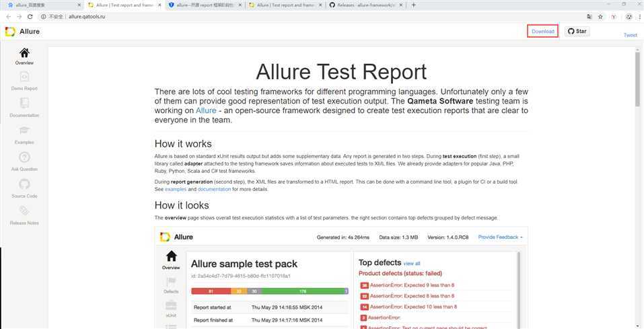Click the How it looks heading
The image size is (644, 329).
pos(182,205)
